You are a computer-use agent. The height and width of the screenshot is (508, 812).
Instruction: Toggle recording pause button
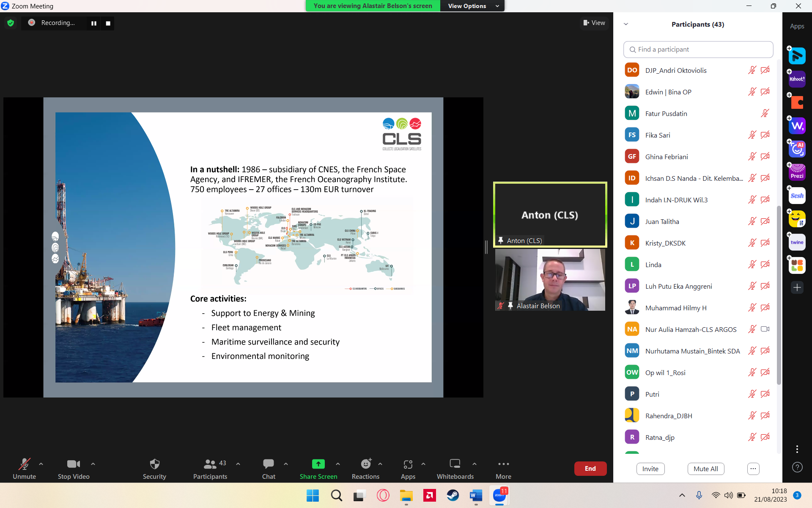click(x=93, y=23)
